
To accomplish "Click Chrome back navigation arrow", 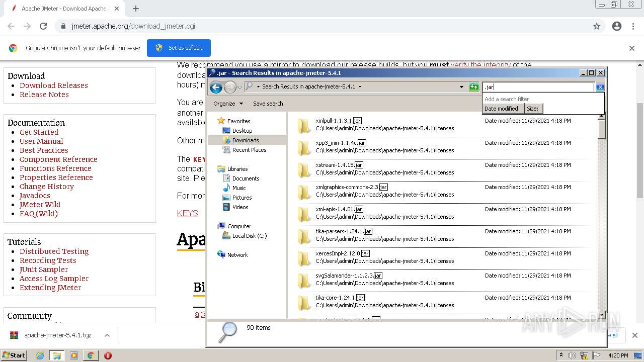I will [11, 26].
